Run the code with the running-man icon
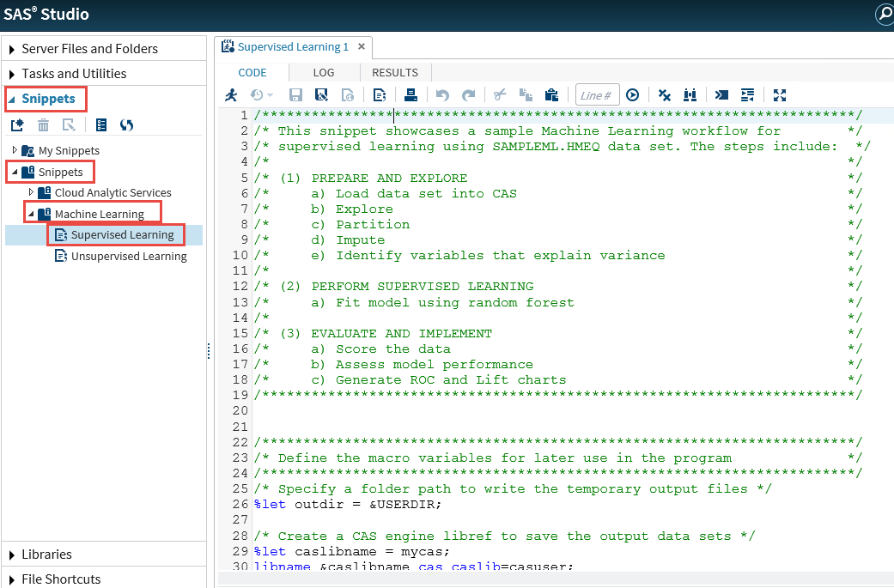Screen dimensions: 894x588 click(230, 95)
